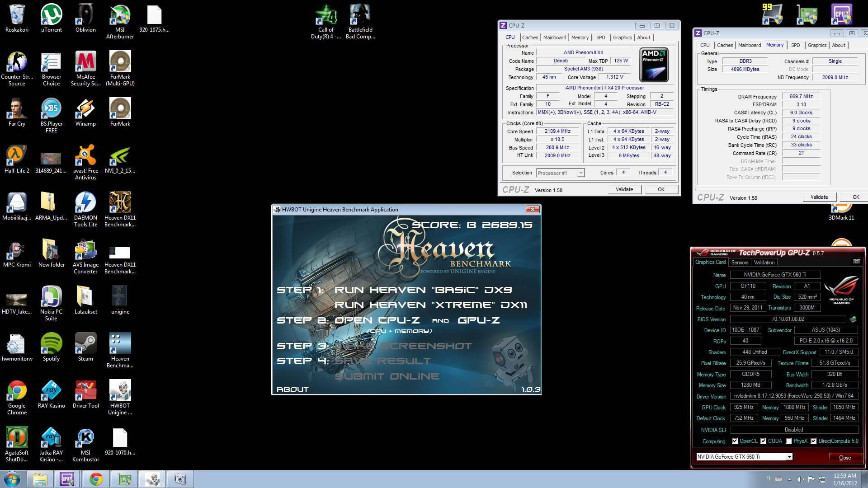Click the GPU-Z camera screenshot icon

(x=856, y=262)
